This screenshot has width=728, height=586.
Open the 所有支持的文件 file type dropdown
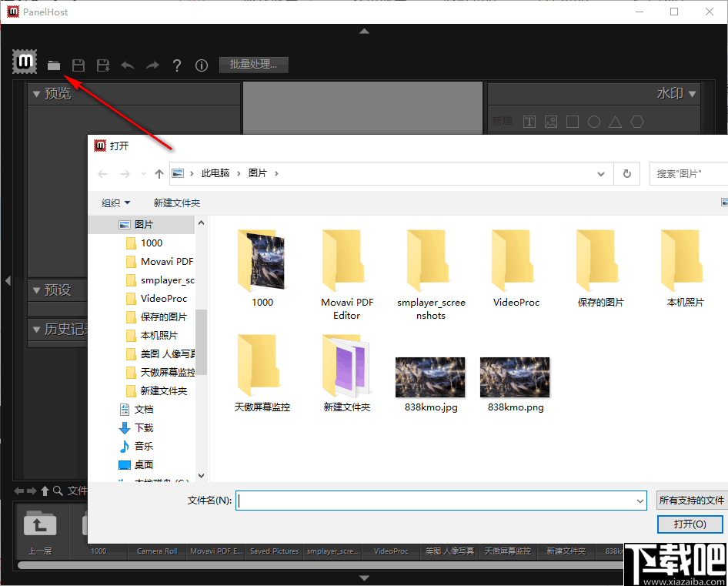(691, 500)
